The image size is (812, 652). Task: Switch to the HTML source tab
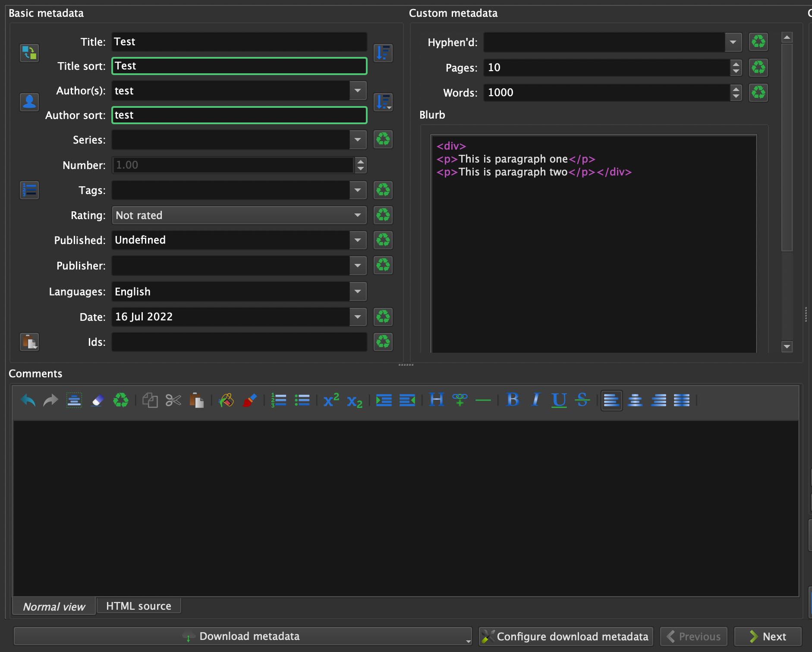[138, 606]
